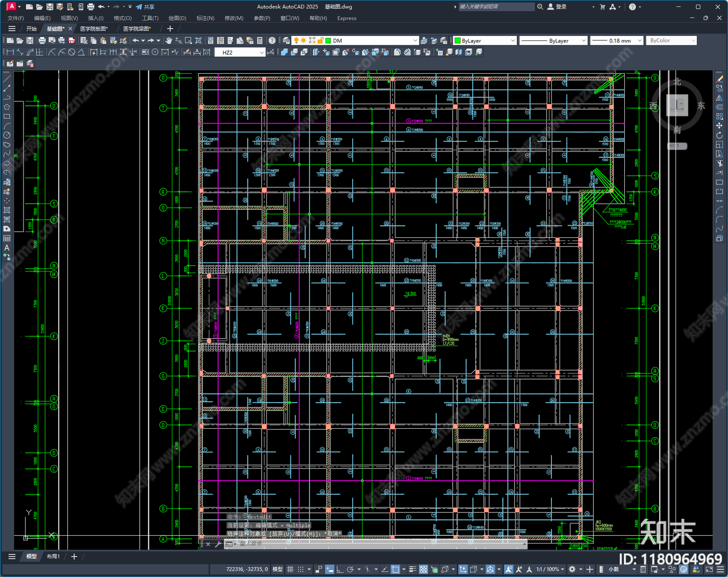Viewport: 728px width, 577px height.
Task: Select the Table tool in draw toolbar
Action: (7, 238)
